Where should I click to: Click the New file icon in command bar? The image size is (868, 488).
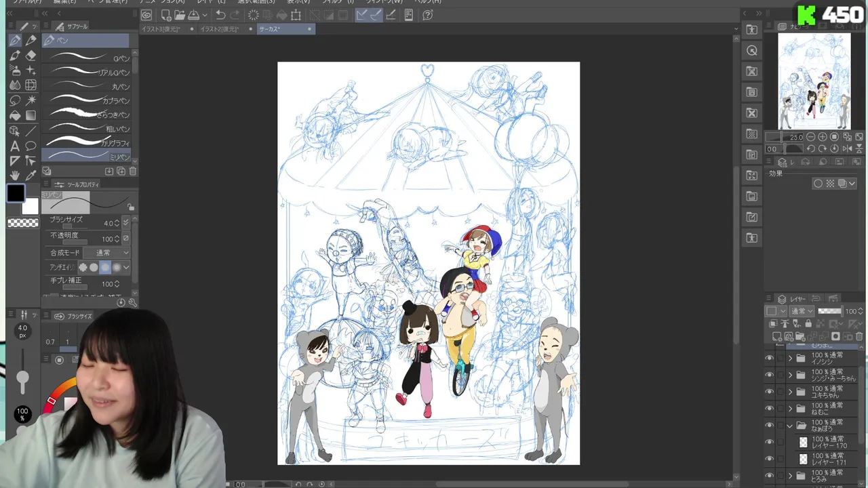coord(165,15)
